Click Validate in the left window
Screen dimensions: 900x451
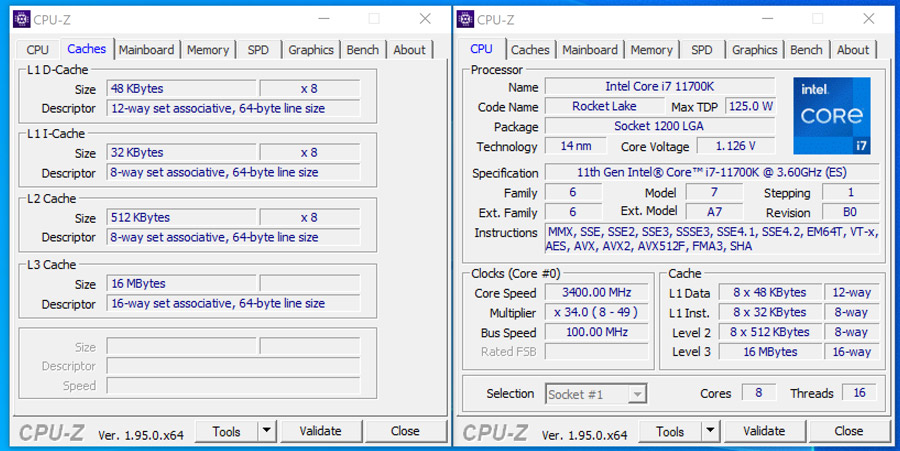click(320, 431)
